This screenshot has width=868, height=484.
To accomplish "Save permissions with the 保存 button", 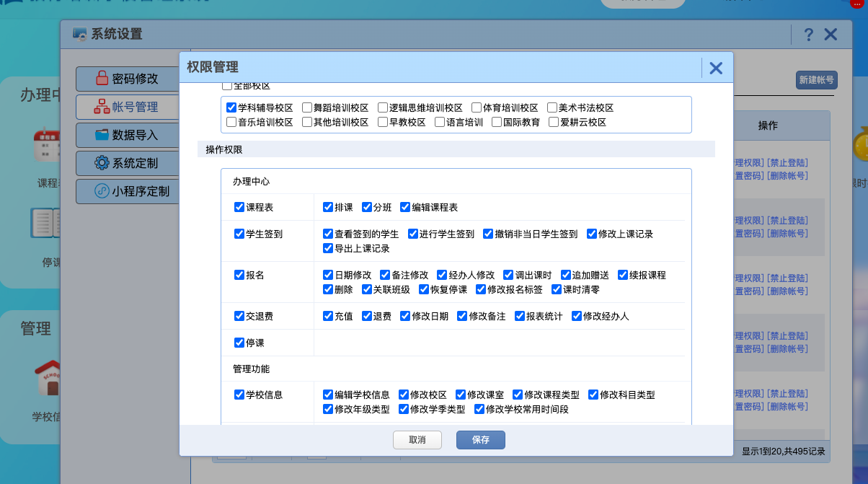I will (x=481, y=440).
